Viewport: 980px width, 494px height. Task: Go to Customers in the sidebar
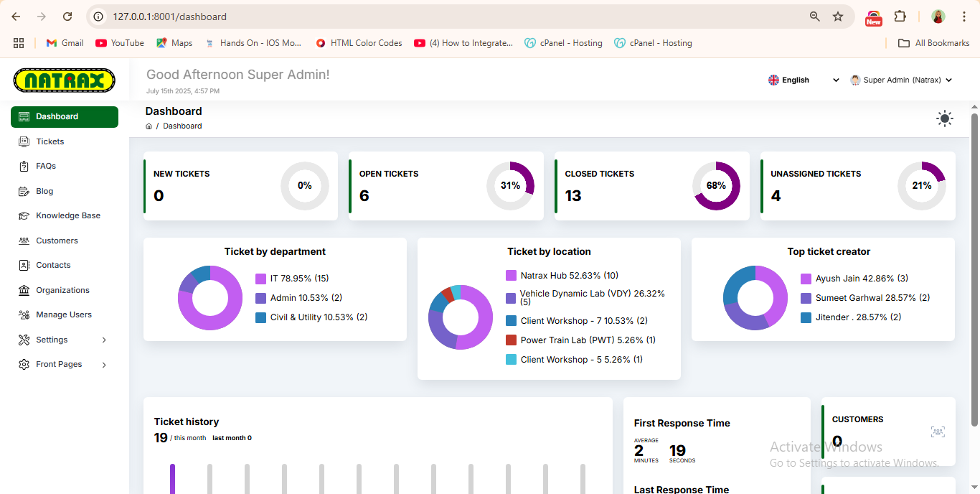pyautogui.click(x=57, y=241)
